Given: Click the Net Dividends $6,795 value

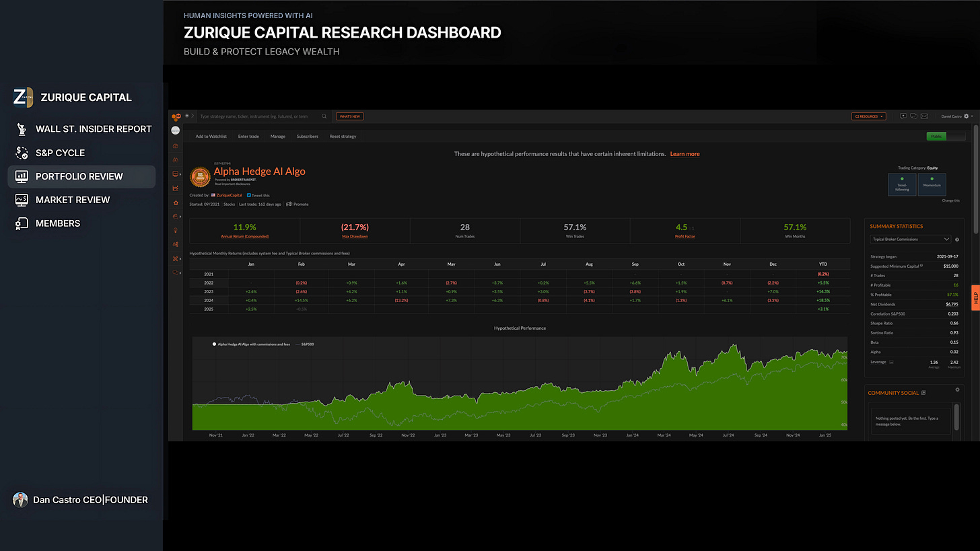Looking at the screenshot, I should [952, 304].
